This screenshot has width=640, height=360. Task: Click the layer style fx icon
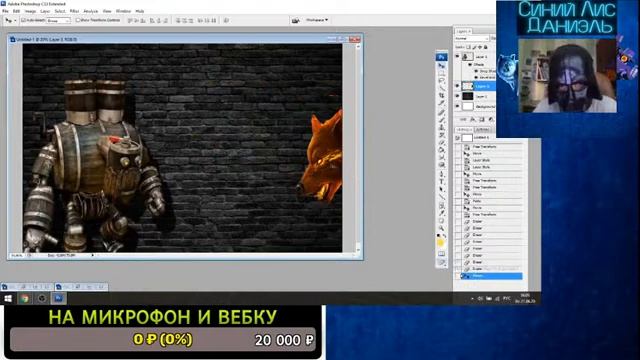coord(473,119)
